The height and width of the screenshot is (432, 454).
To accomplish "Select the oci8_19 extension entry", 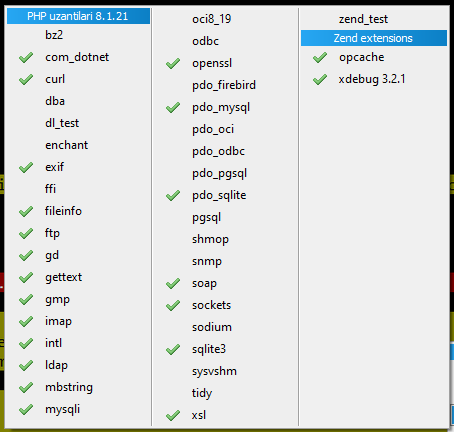I will (225, 19).
